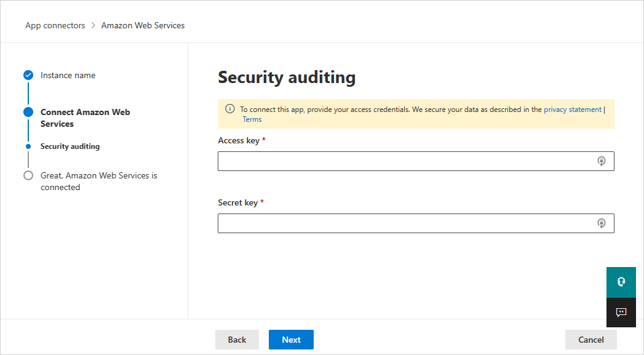Cancel the Amazon Web Services connection setup
The image size is (644, 355).
[590, 339]
